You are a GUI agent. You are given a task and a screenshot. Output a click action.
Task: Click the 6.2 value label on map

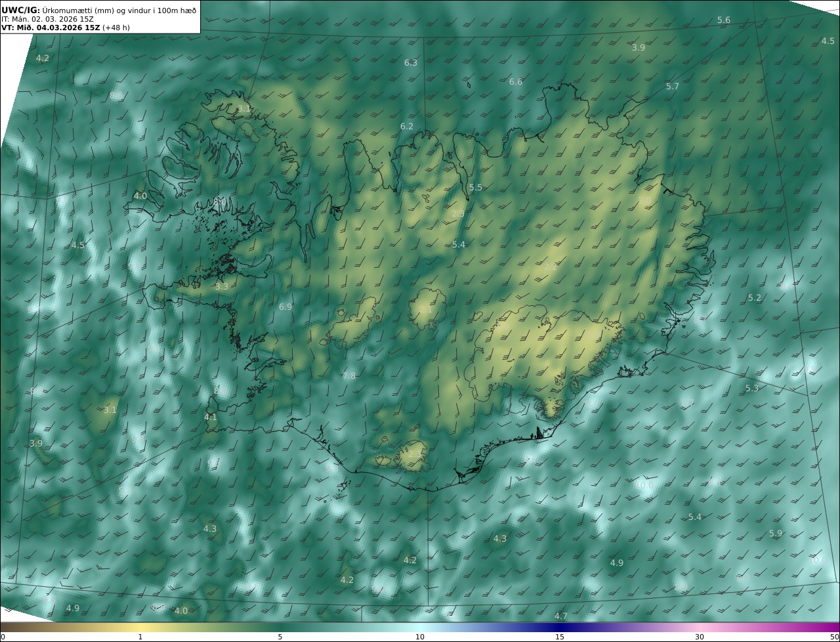[407, 127]
